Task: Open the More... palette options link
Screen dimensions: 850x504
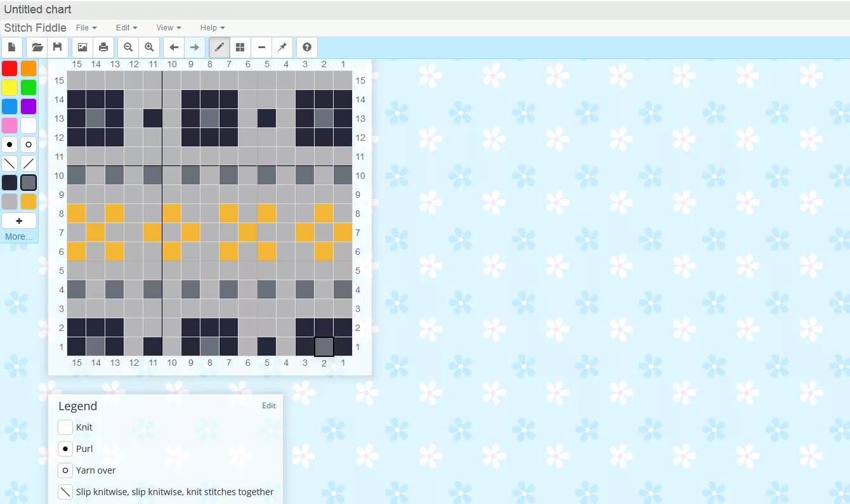Action: 19,236
